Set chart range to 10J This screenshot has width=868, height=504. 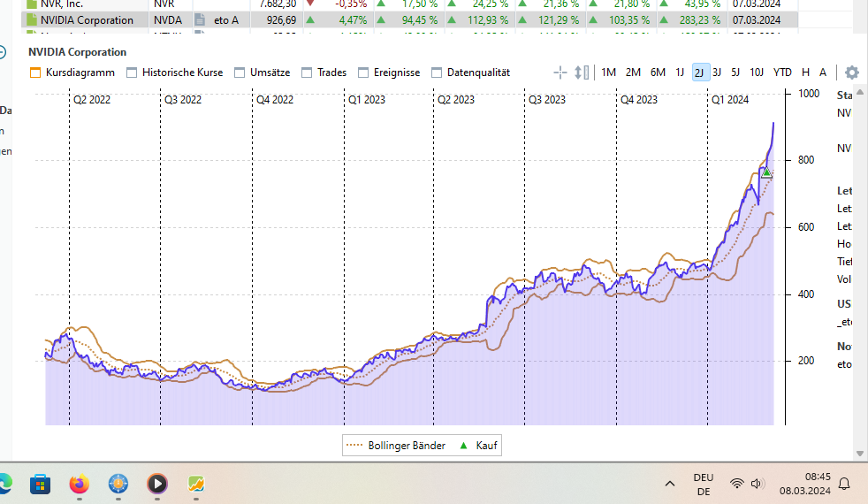click(757, 73)
